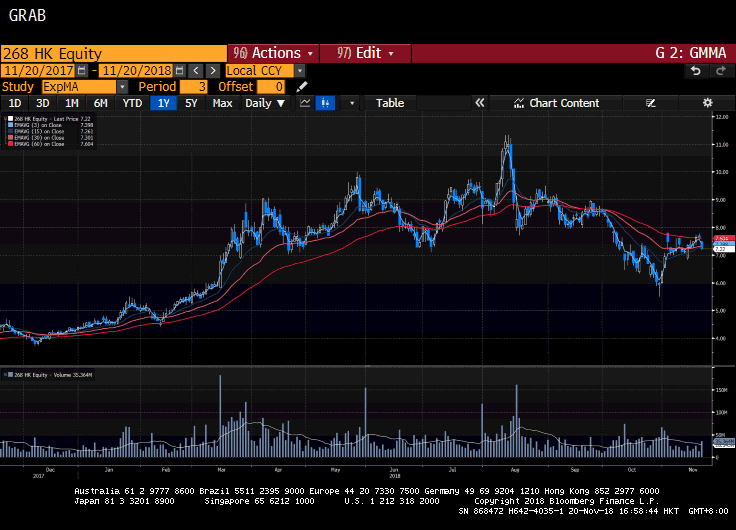Click the 268 HK Equity security field
Viewport: 736px width, 530px height.
point(114,54)
